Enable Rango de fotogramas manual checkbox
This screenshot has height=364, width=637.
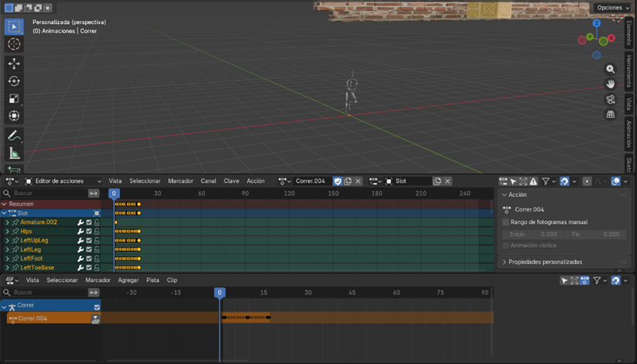(506, 222)
